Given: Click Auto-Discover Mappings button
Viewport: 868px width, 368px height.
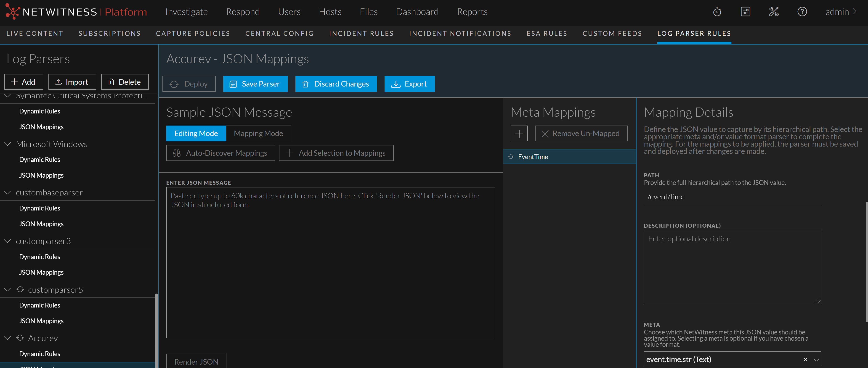Looking at the screenshot, I should tap(220, 153).
